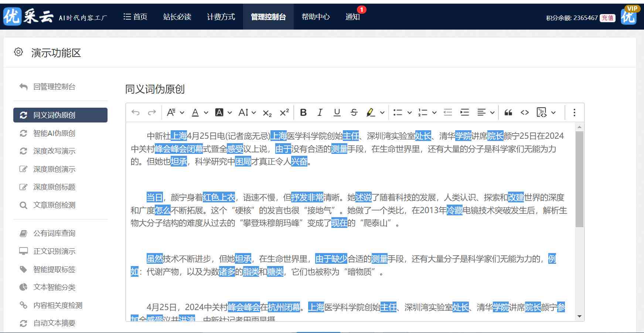Open the 首页 menu item
Viewport: 644px width, 333px height.
[x=135, y=17]
